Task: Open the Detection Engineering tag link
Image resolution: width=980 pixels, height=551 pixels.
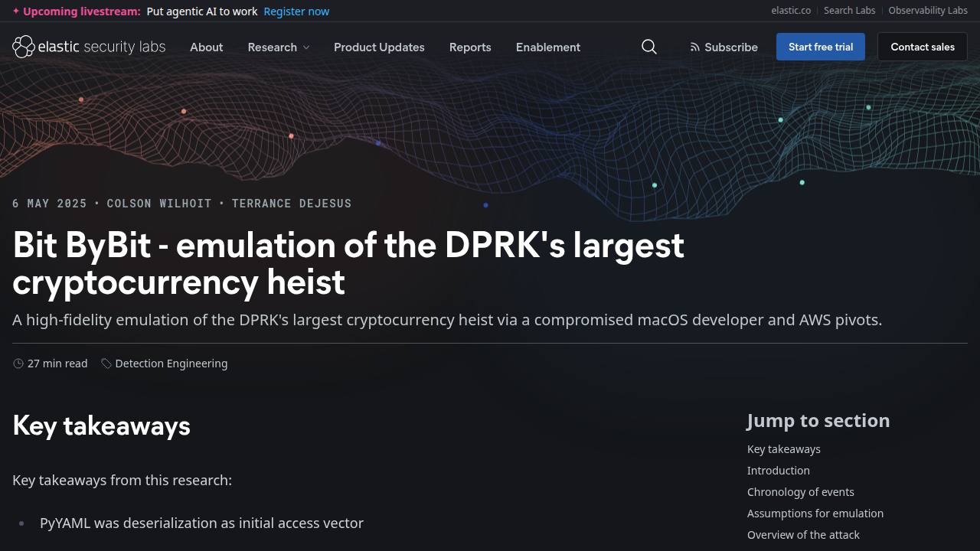Action: tap(171, 364)
